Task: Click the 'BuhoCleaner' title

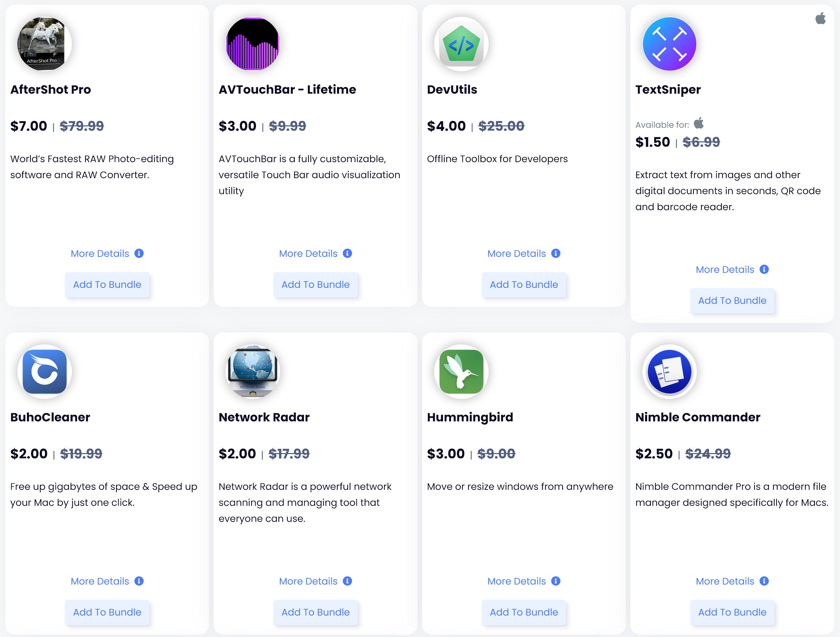Action: (50, 417)
